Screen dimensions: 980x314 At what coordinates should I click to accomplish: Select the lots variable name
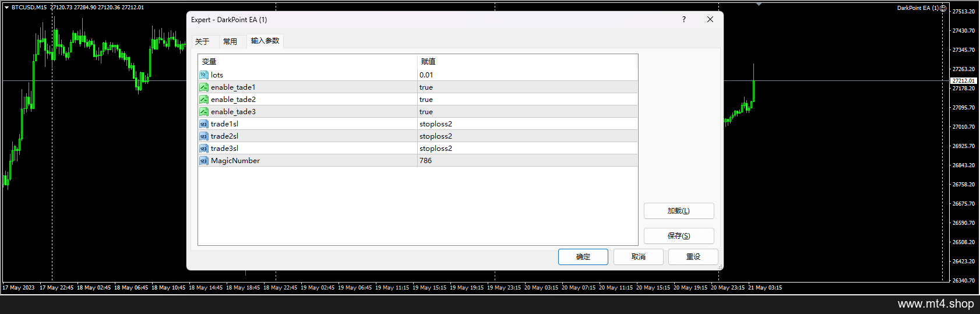(x=217, y=75)
